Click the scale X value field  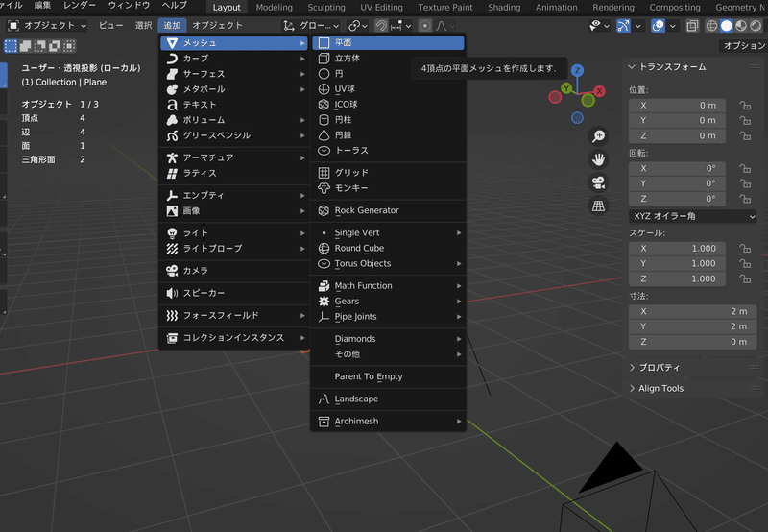click(678, 249)
